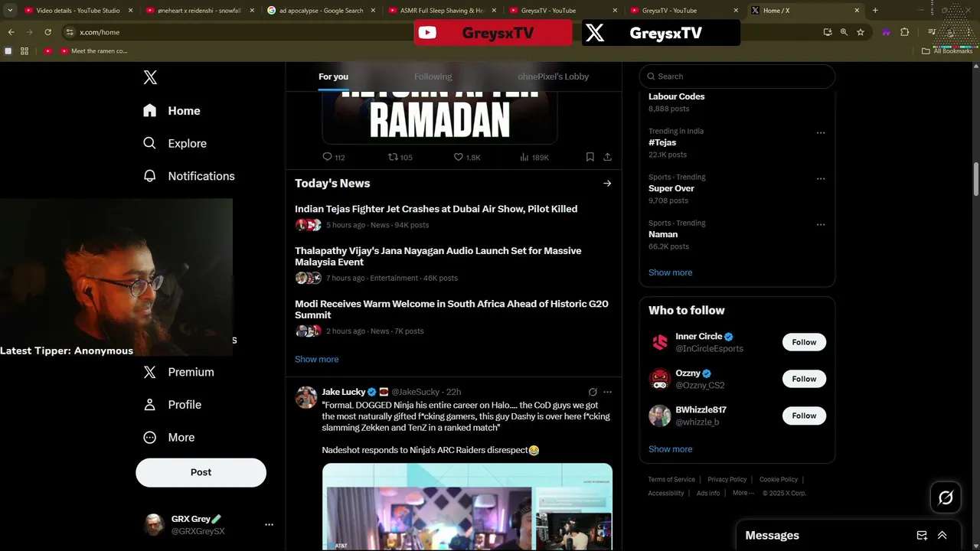Click Show more under Today's News

click(x=316, y=359)
